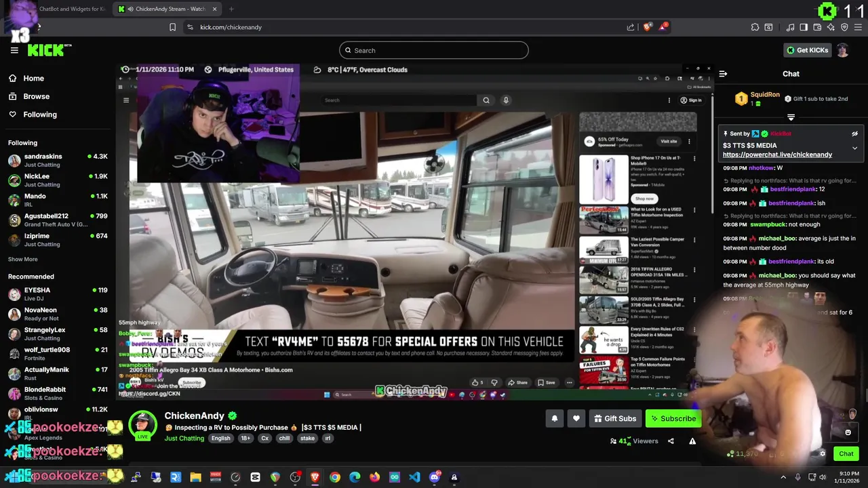The image size is (868, 488).
Task: Open Google Chrome from taskbar
Action: tap(335, 477)
